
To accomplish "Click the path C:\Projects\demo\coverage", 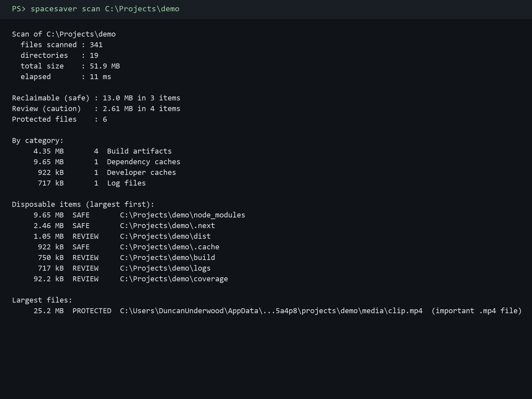I will pos(174,279).
